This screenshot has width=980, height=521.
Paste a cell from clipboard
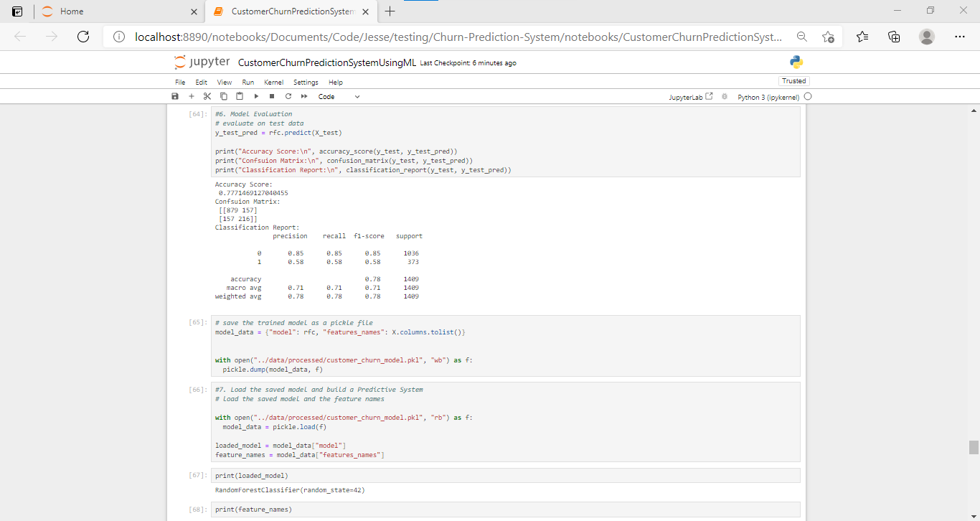(x=240, y=96)
